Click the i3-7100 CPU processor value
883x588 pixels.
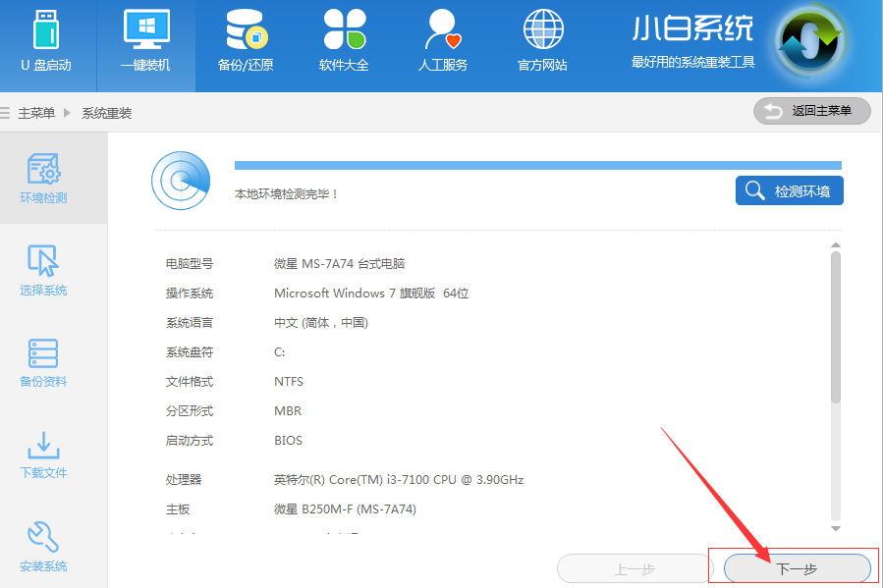[399, 480]
